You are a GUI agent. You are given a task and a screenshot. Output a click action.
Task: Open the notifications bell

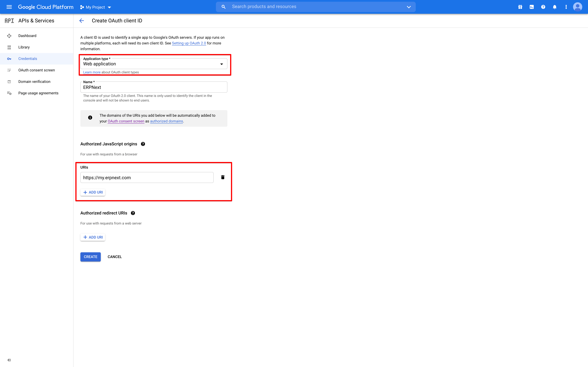555,7
